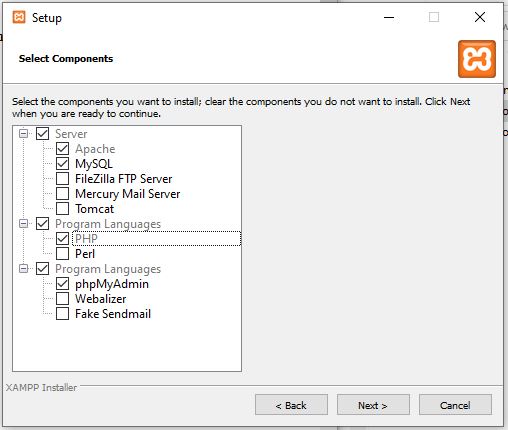Return to the previous step with Back
Screen dimensions: 508x430
point(291,405)
